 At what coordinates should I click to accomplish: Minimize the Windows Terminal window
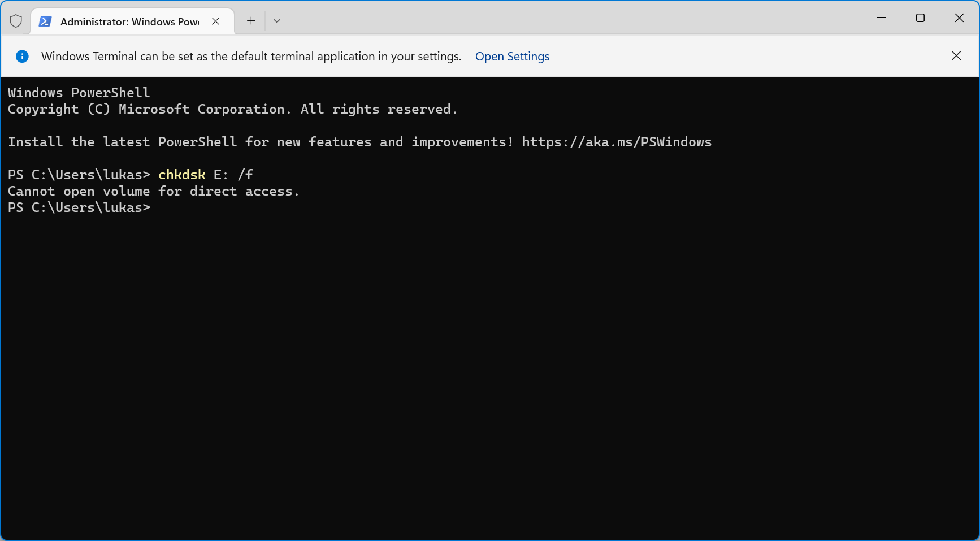click(x=881, y=18)
